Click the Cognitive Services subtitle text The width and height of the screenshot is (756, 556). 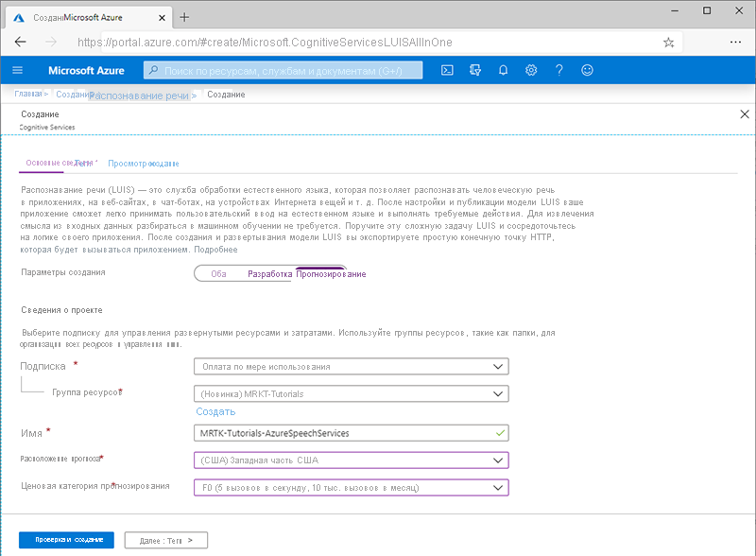47,128
